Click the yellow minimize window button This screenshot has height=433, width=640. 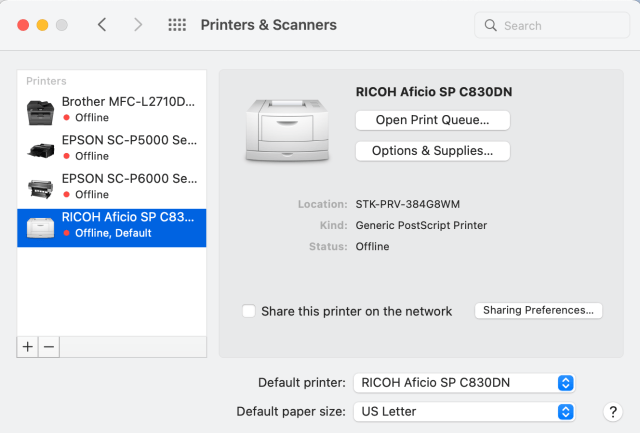(42, 25)
